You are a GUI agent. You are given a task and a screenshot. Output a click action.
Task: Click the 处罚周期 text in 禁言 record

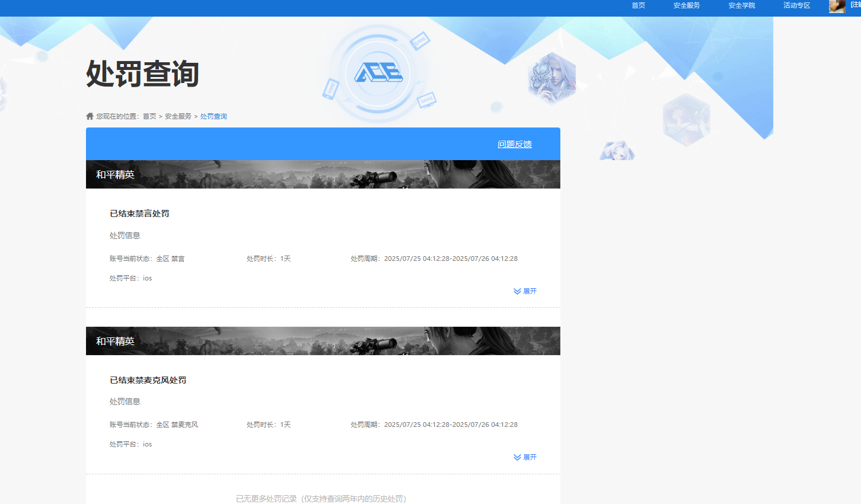[434, 259]
